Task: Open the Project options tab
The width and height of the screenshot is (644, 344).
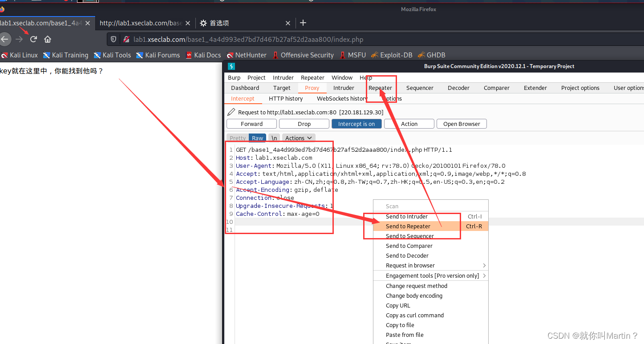Action: tap(580, 88)
